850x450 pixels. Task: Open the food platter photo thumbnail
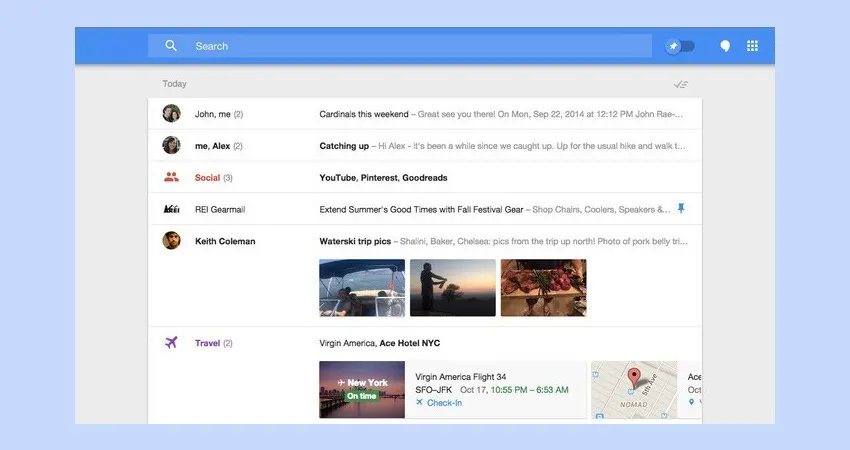pos(543,288)
